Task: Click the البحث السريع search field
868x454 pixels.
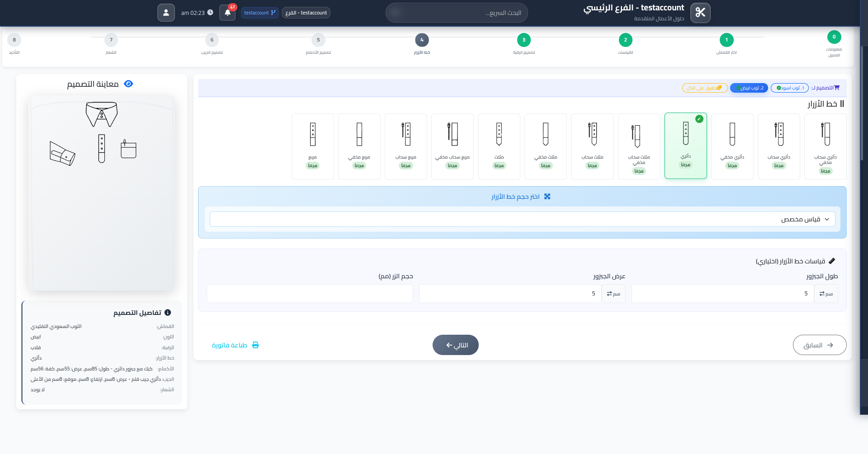Action: point(457,13)
